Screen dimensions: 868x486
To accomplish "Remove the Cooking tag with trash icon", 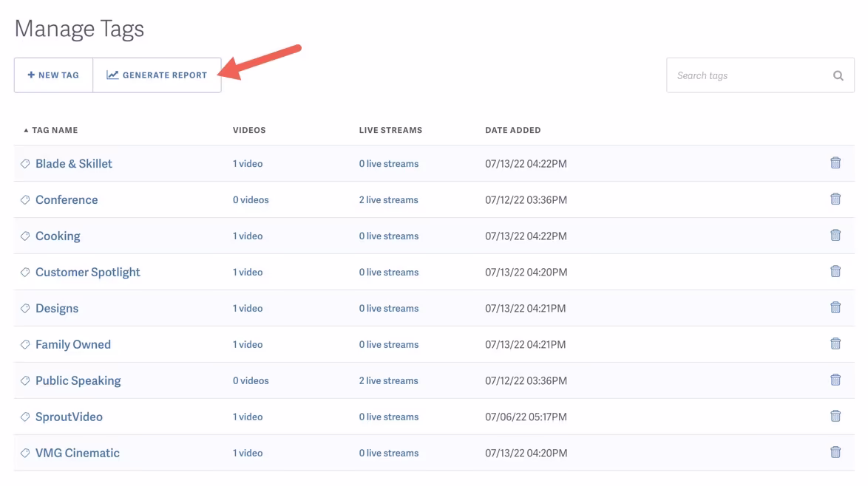I will point(835,236).
